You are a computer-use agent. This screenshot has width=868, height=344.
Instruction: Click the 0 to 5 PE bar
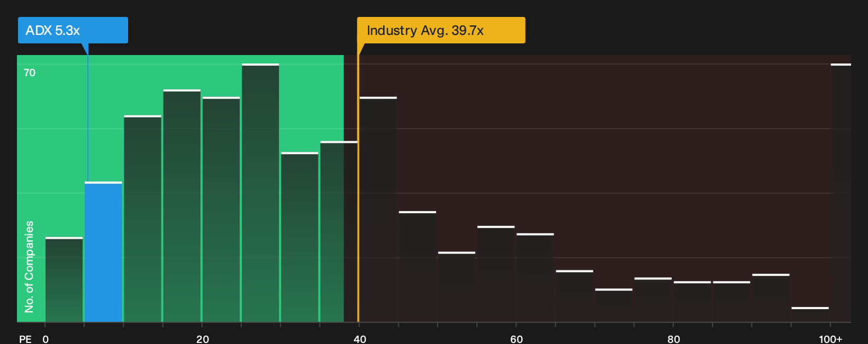[64, 280]
